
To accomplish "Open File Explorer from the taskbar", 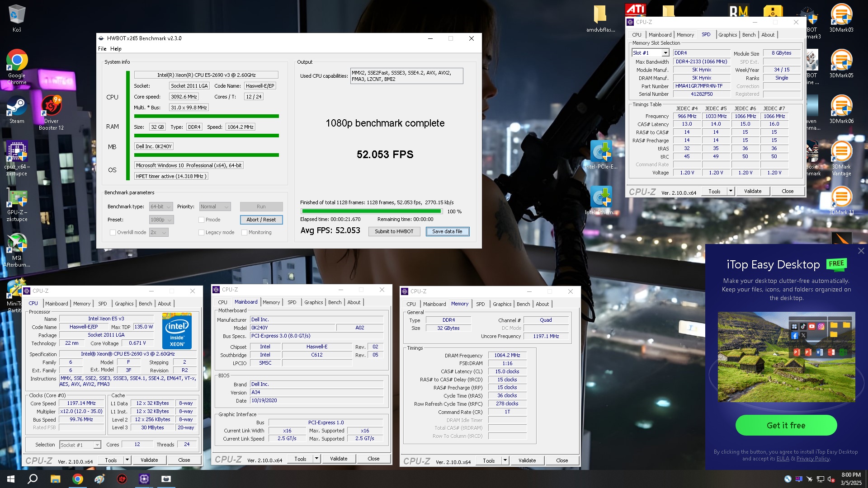I will coord(55,479).
